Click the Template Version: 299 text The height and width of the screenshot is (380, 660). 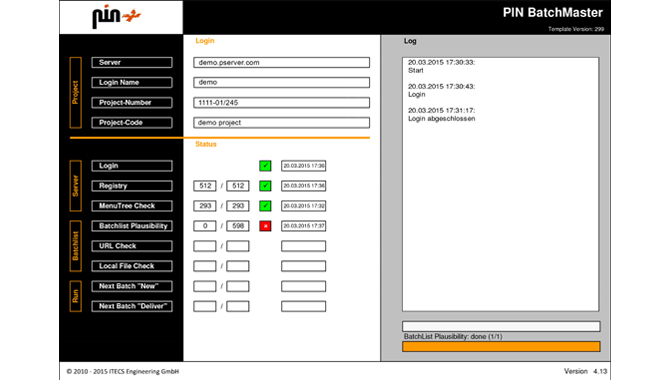(x=576, y=29)
